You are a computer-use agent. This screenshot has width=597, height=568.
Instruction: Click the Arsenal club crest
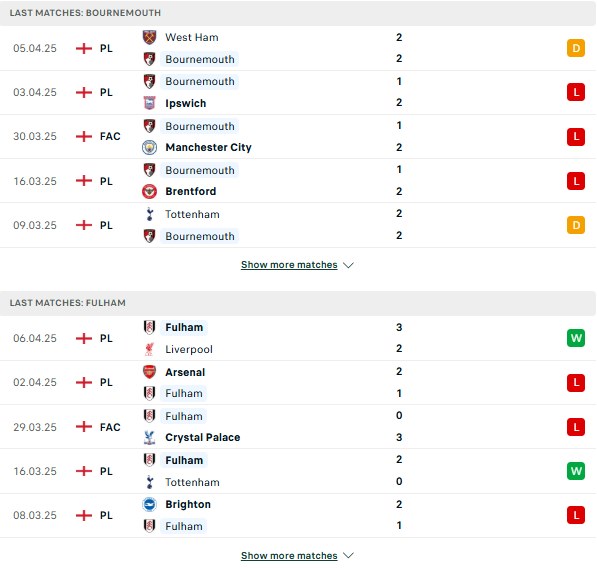[149, 372]
